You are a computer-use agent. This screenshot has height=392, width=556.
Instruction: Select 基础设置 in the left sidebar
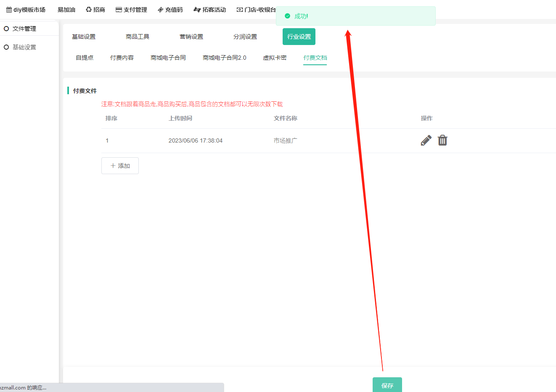(24, 47)
